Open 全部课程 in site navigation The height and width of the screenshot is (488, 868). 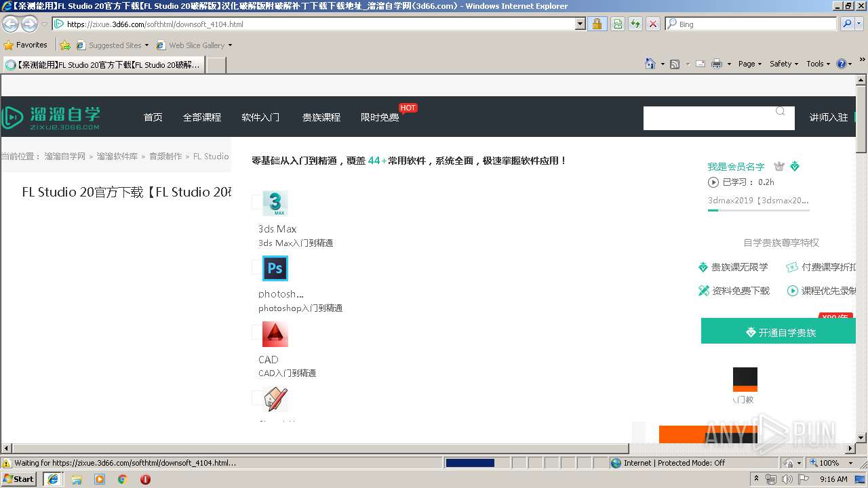click(202, 117)
